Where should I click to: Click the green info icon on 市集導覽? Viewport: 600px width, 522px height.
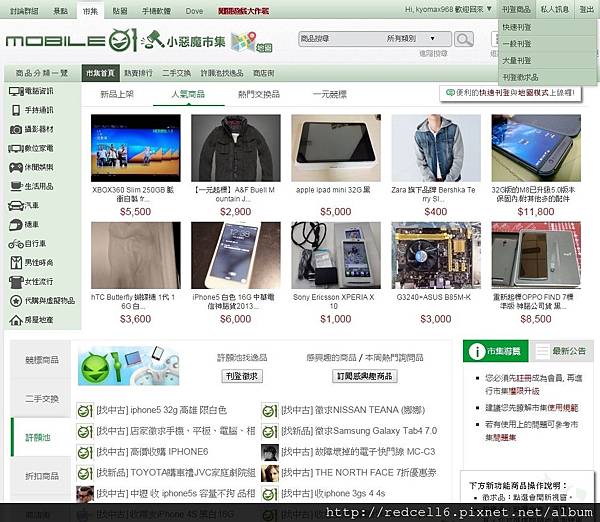point(477,351)
